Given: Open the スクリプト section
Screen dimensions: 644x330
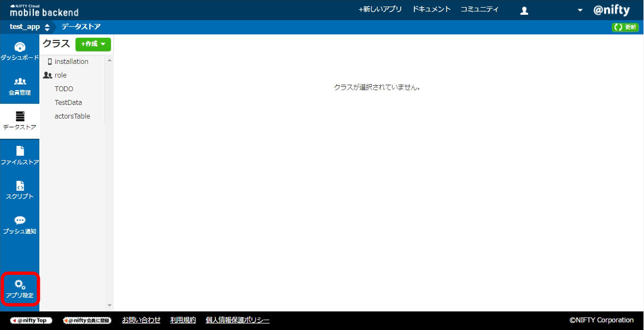Looking at the screenshot, I should [20, 190].
